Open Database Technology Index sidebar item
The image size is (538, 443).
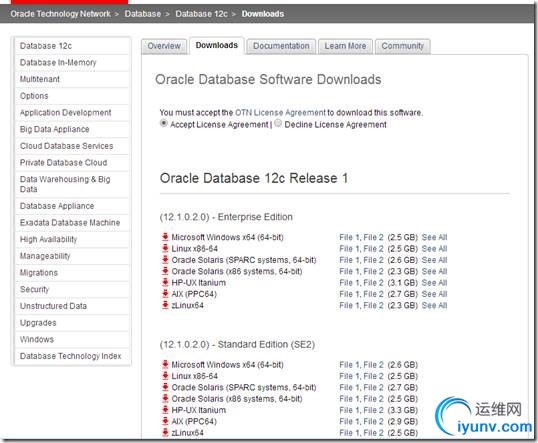click(72, 356)
